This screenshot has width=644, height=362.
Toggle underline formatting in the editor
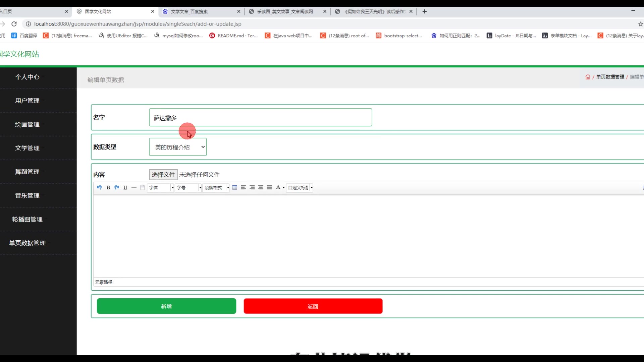125,187
